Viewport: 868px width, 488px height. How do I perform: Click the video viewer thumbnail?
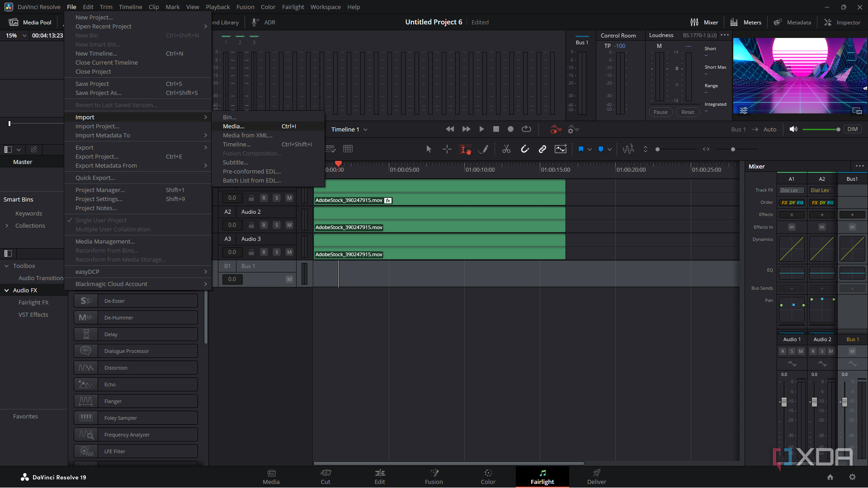click(x=800, y=76)
